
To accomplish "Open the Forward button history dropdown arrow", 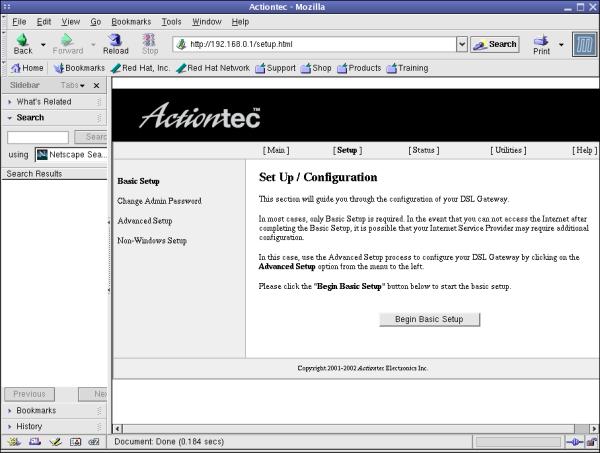I will pyautogui.click(x=93, y=45).
